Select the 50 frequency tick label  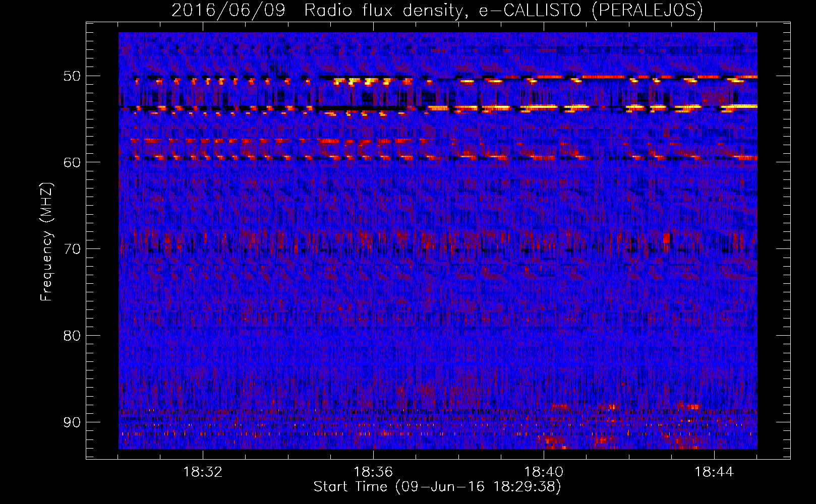point(72,76)
